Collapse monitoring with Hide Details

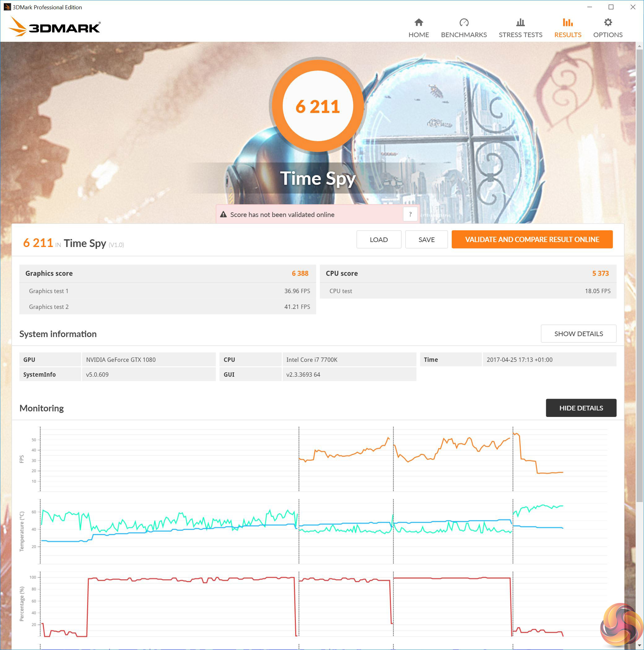pyautogui.click(x=581, y=408)
